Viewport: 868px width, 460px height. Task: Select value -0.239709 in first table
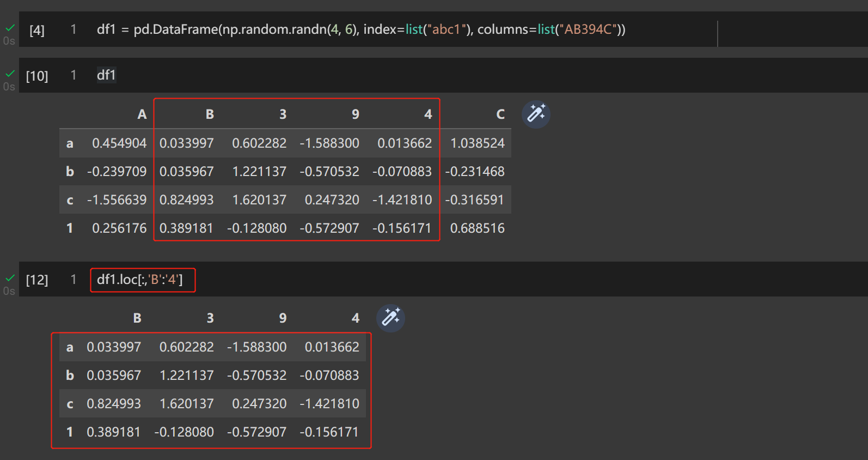(117, 172)
